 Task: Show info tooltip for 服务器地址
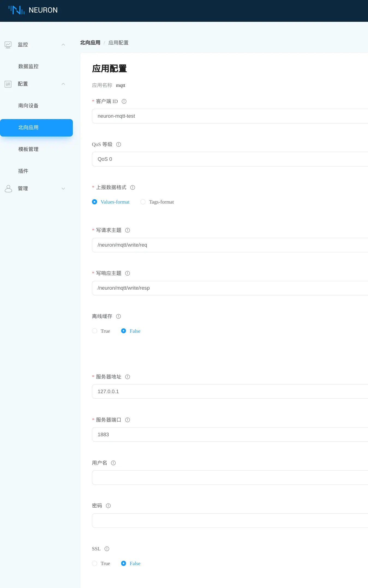coord(128,377)
